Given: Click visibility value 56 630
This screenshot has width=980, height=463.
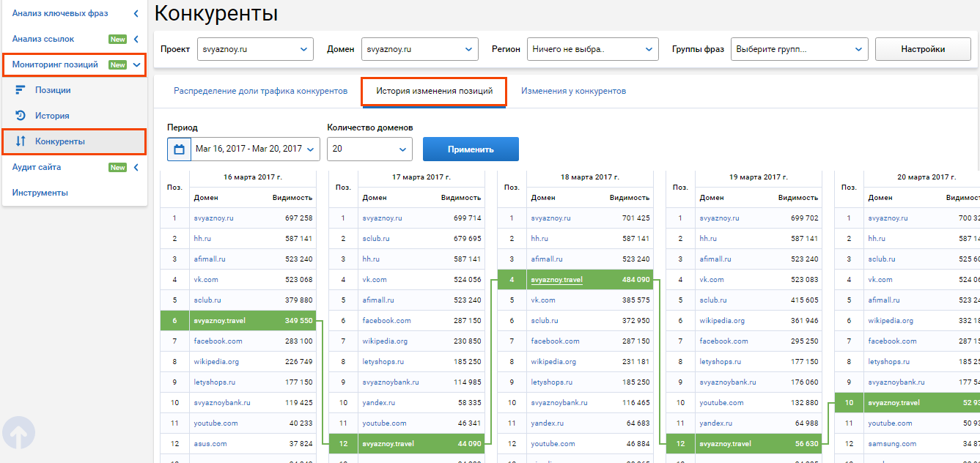Looking at the screenshot, I should (807, 444).
